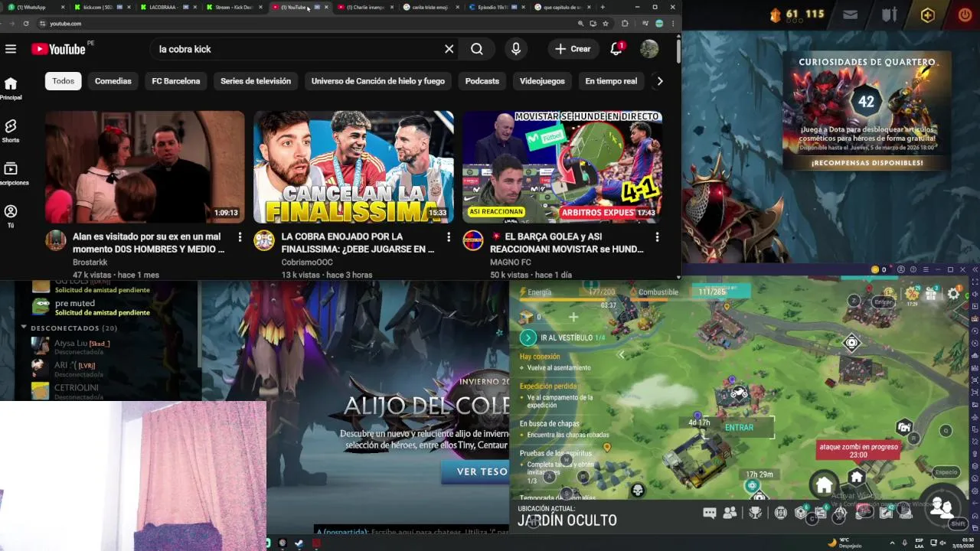This screenshot has height=551, width=980.
Task: Select the Todos filter chip
Action: pos(64,81)
